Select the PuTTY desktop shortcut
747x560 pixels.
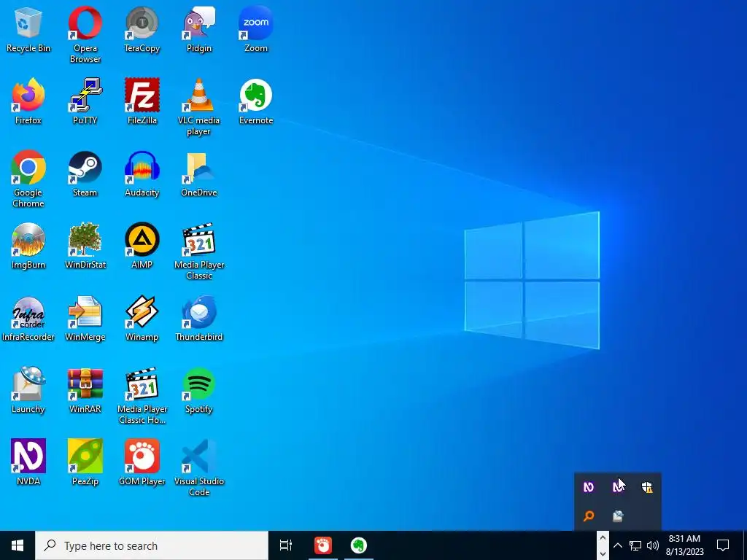(x=85, y=101)
